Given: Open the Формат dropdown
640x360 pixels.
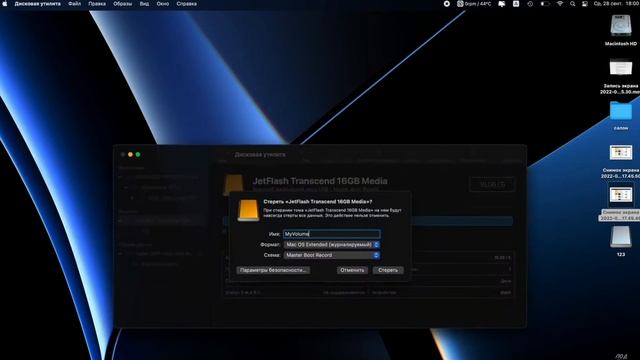Looking at the screenshot, I should point(332,244).
